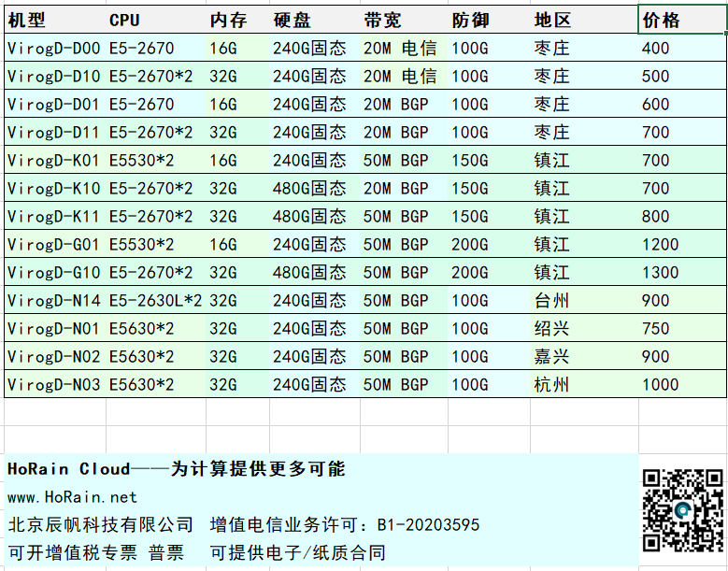Viewport: 728px width, 571px height.
Task: Click the 防御 header cell
Action: point(490,20)
